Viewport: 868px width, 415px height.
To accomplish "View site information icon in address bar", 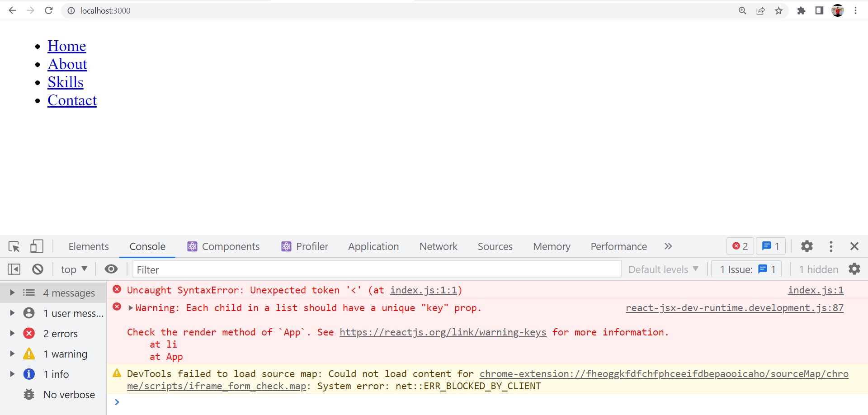I will [x=71, y=10].
